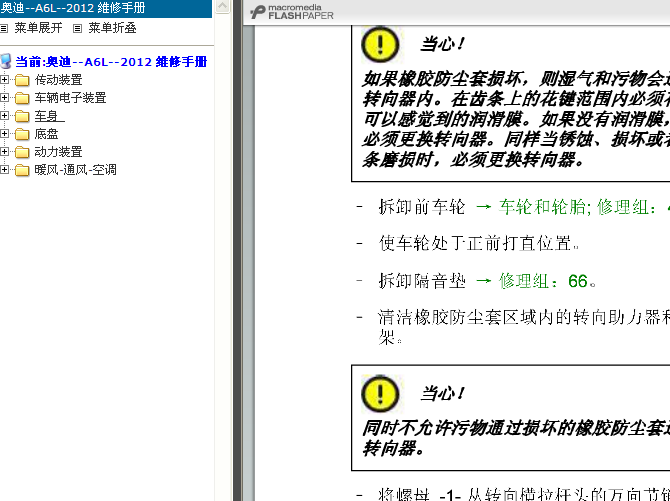Open the 底盘 folder icon
The width and height of the screenshot is (670, 501).
click(22, 134)
